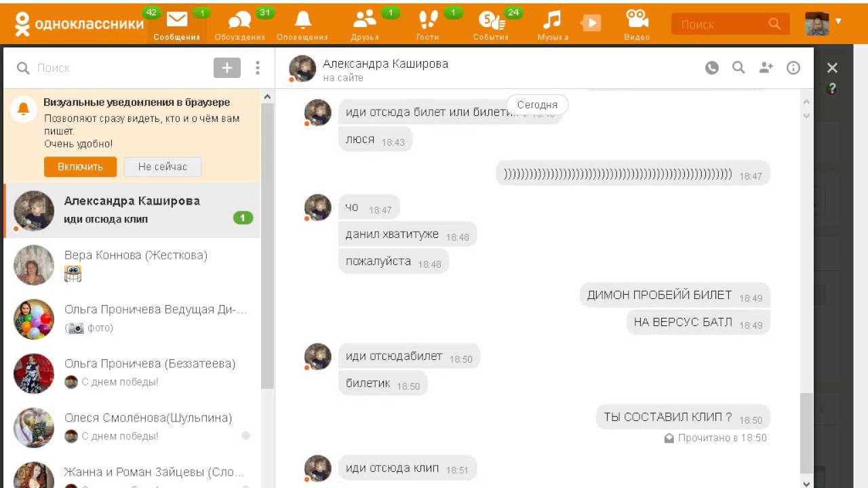Open the Музыка music icon

(x=553, y=25)
